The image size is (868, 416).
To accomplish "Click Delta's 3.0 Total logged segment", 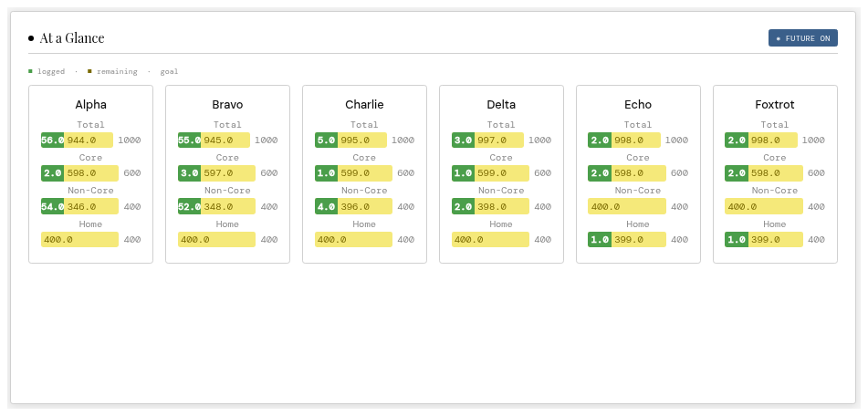I will (x=464, y=140).
